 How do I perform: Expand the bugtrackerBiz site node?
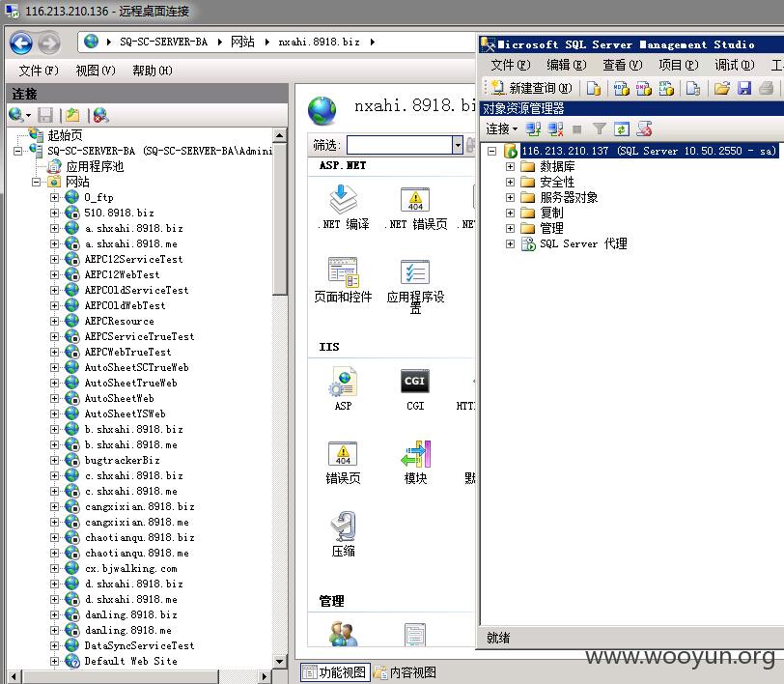pos(54,460)
